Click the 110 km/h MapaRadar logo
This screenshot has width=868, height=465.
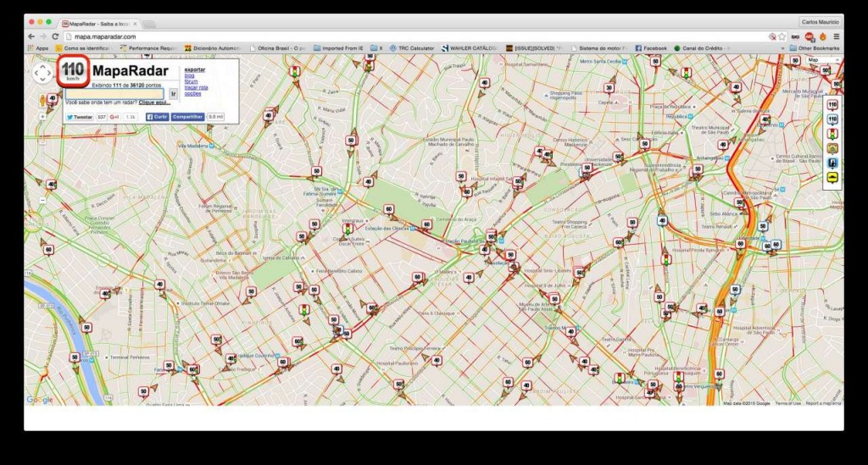pyautogui.click(x=73, y=72)
